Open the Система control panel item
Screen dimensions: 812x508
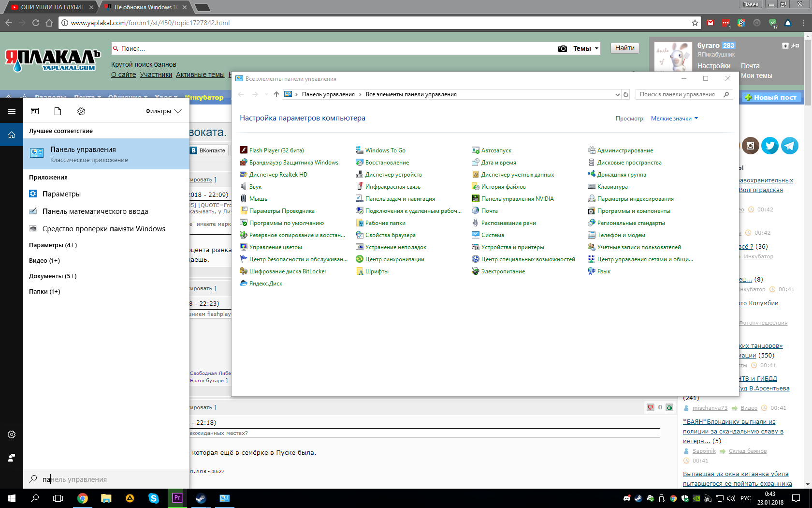pos(488,235)
